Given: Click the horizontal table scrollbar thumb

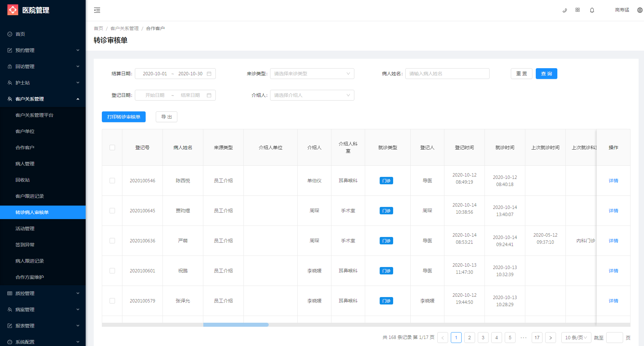Looking at the screenshot, I should (x=236, y=325).
